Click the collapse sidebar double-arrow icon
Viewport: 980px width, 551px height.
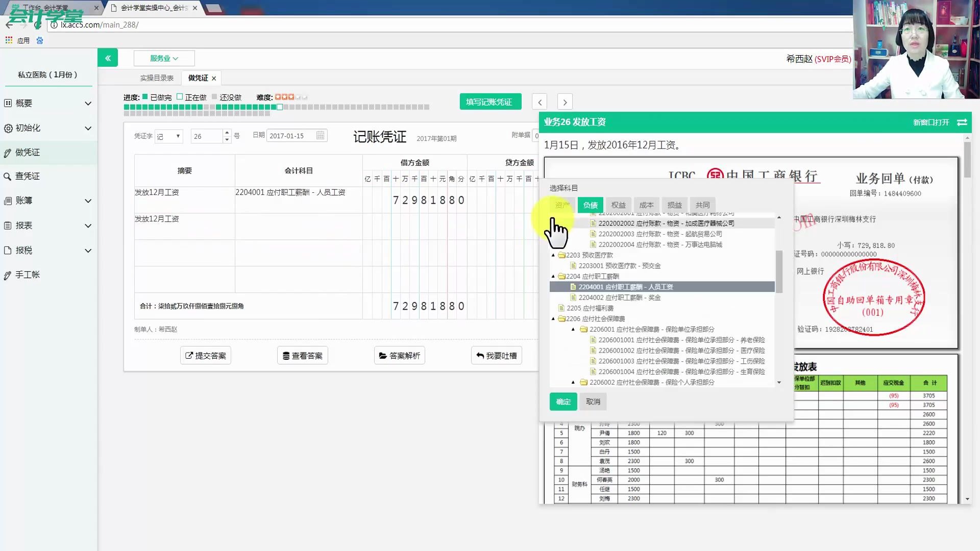(x=108, y=58)
